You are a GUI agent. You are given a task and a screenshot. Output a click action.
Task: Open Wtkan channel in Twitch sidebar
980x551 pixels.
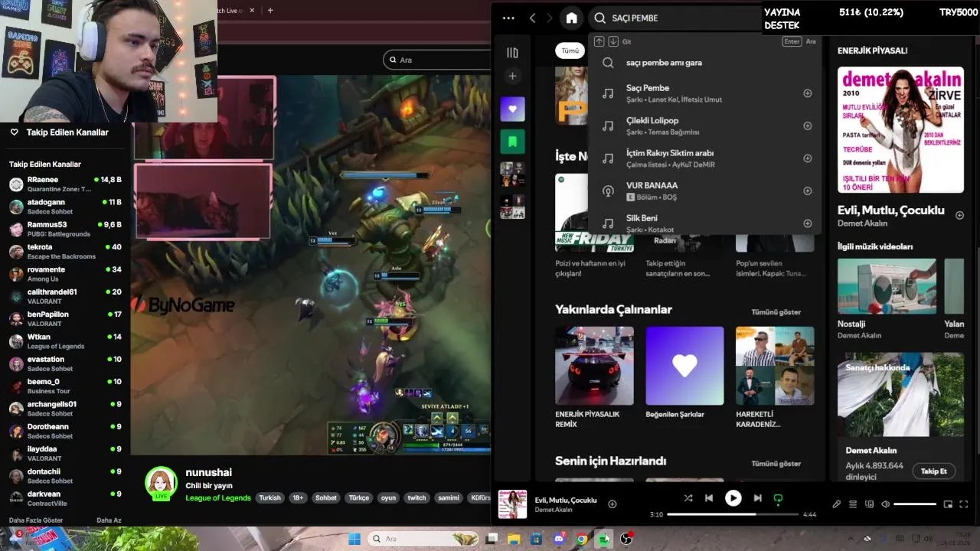(x=65, y=341)
